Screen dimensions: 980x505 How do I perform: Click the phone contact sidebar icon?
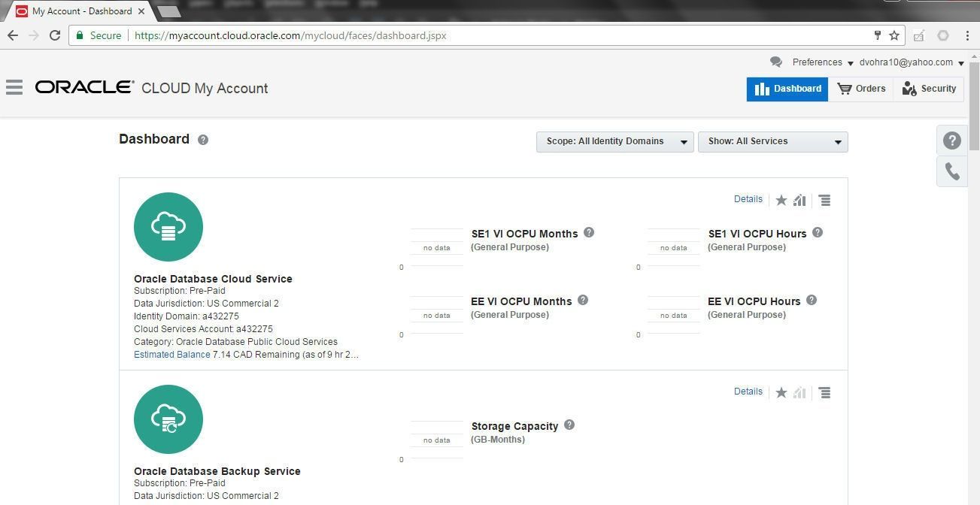(952, 171)
